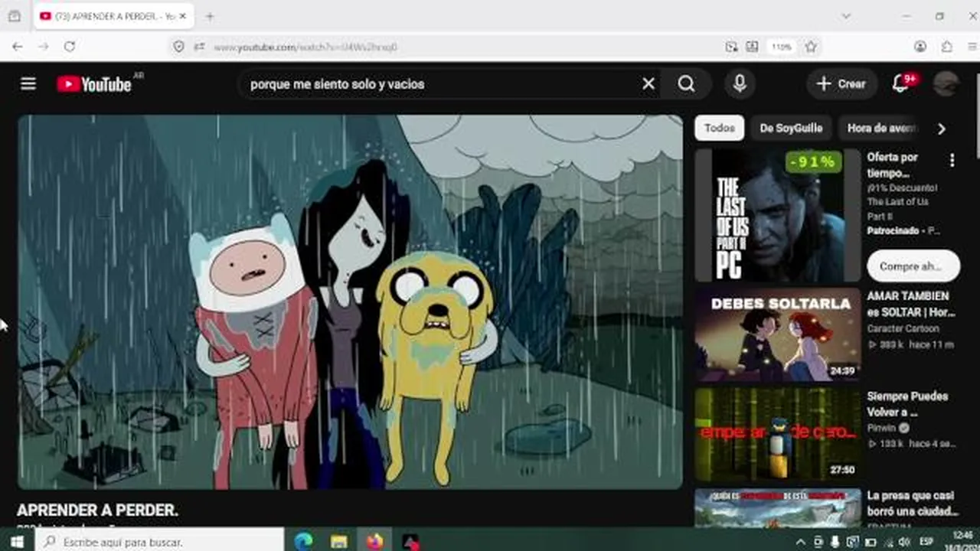Image resolution: width=980 pixels, height=551 pixels.
Task: Open the YouTube hamburger guide menu
Action: [x=28, y=83]
